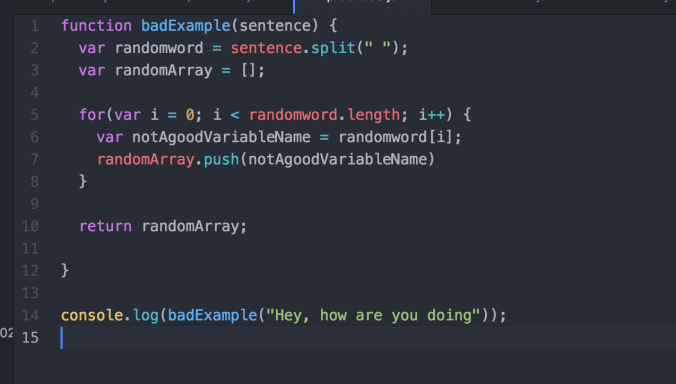
Task: Click the function name badExample on line 1
Action: pyautogui.click(x=186, y=26)
